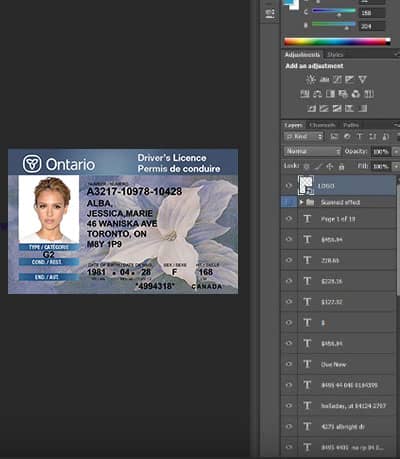This screenshot has width=400, height=459.
Task: Select the Due Now text layer name
Action: coord(333,364)
